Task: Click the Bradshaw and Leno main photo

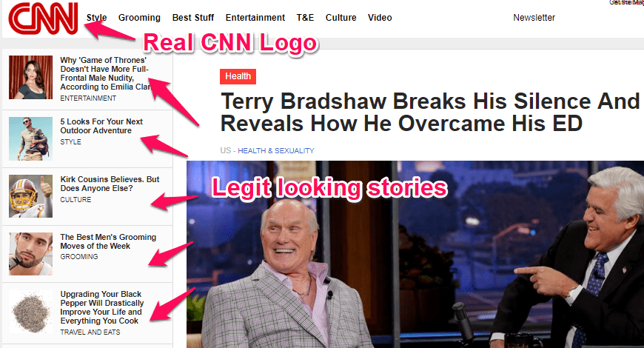Action: click(x=415, y=254)
